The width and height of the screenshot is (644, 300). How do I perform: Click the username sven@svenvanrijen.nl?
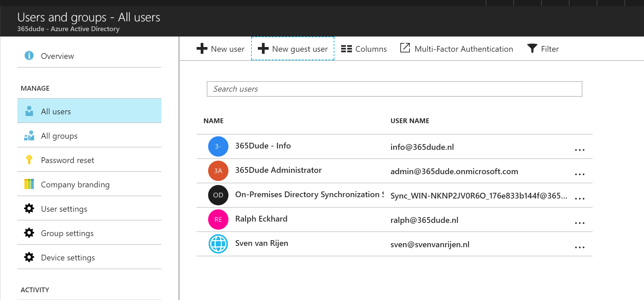(430, 245)
